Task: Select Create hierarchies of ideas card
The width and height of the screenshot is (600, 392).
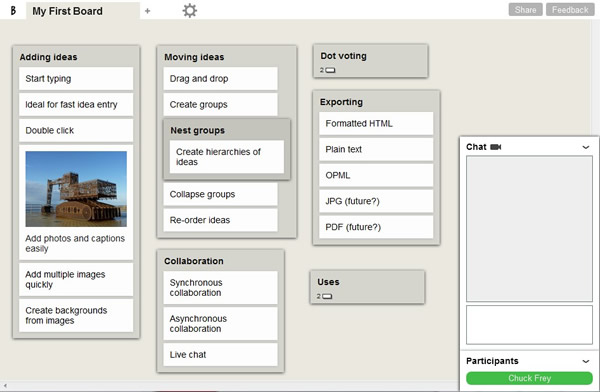Action: 227,157
